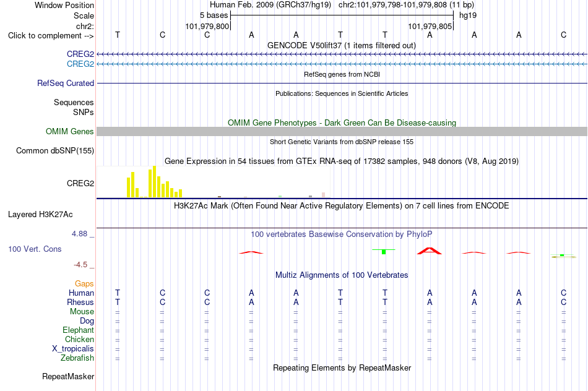Click the orange Gaps label
The image size is (588, 391).
click(x=84, y=284)
